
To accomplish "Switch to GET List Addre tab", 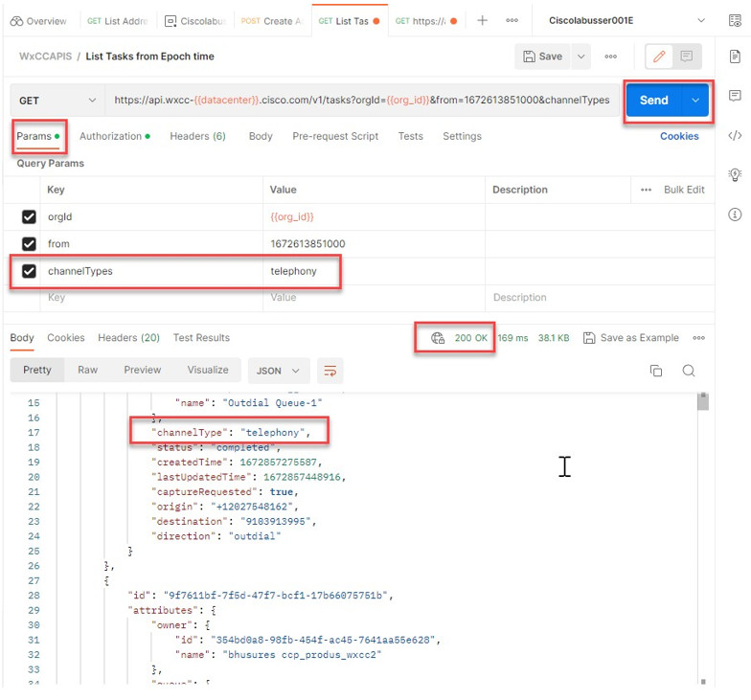I will coord(118,21).
